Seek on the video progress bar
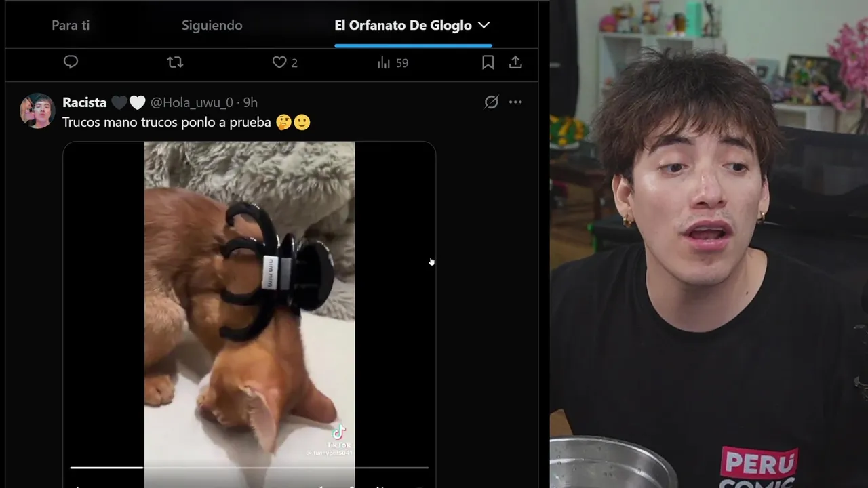Image resolution: width=868 pixels, height=488 pixels. [x=250, y=467]
